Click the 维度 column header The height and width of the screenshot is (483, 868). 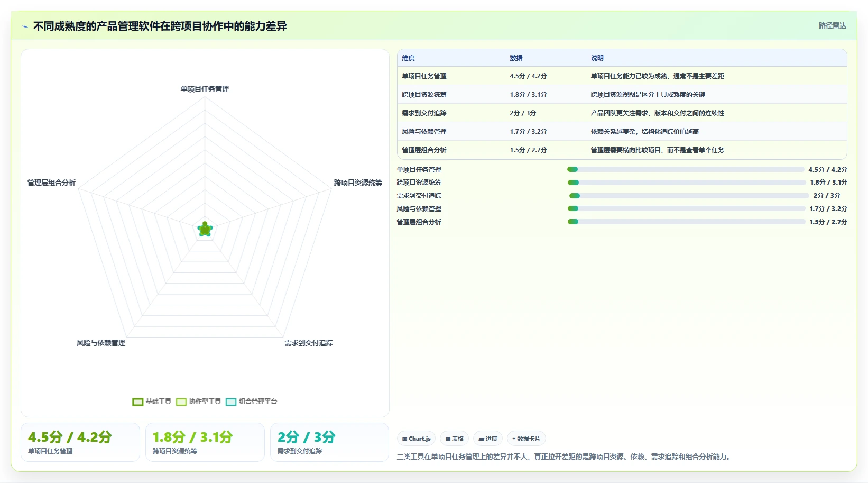408,58
